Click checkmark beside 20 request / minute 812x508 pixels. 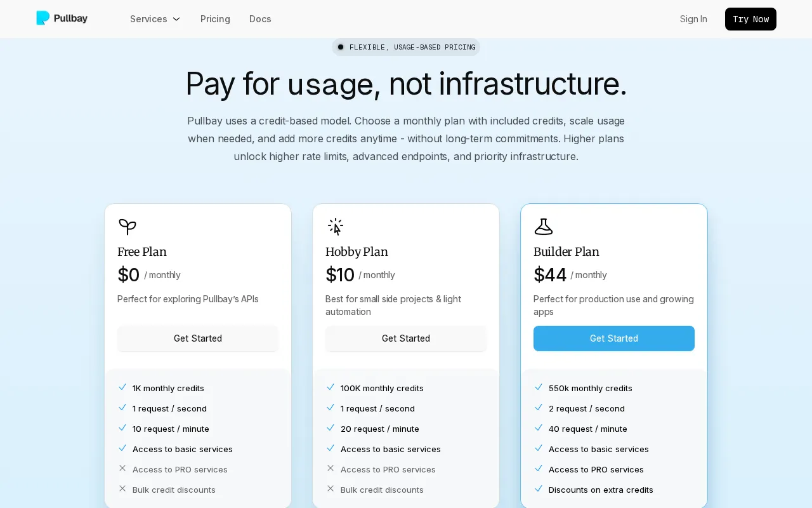[x=331, y=428]
